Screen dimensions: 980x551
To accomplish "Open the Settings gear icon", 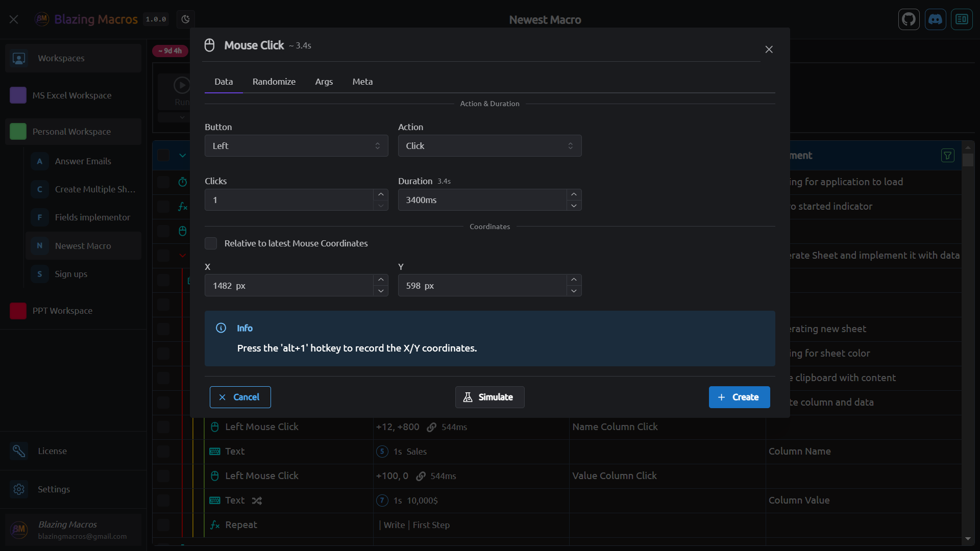I will tap(19, 489).
